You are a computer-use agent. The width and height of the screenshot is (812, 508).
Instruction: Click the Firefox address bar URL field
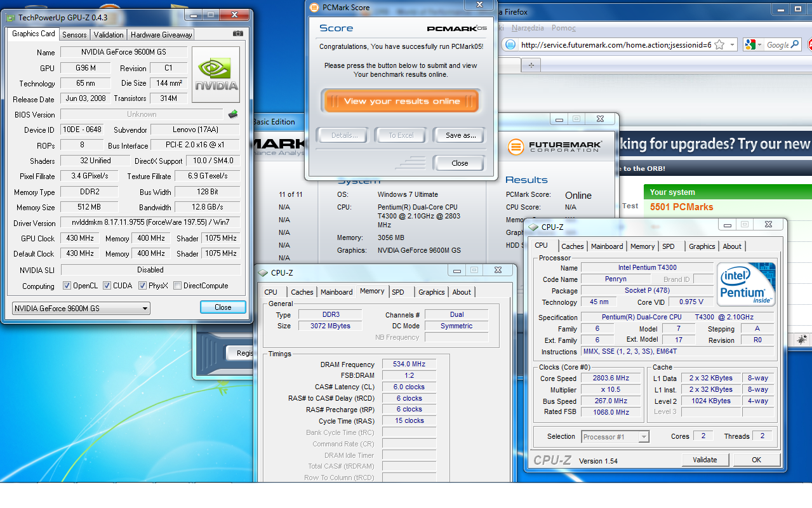click(615, 44)
